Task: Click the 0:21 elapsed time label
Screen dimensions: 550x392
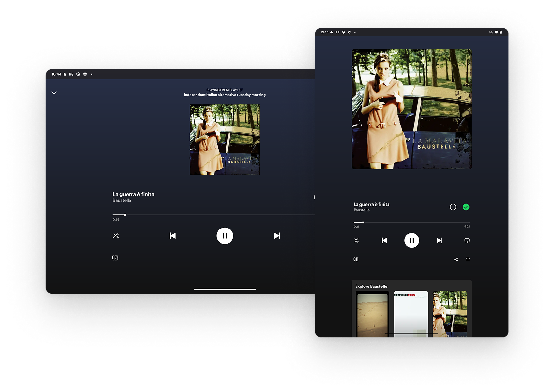Action: click(x=356, y=227)
